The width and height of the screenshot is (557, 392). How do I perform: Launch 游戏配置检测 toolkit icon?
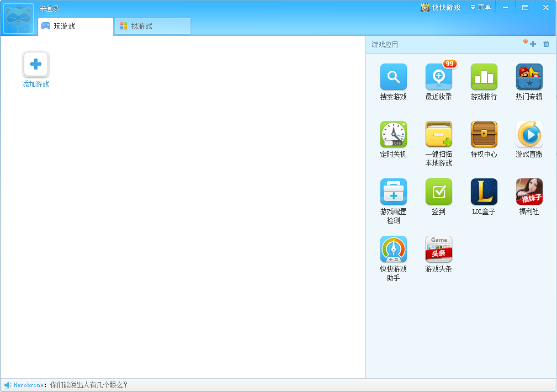(x=393, y=192)
